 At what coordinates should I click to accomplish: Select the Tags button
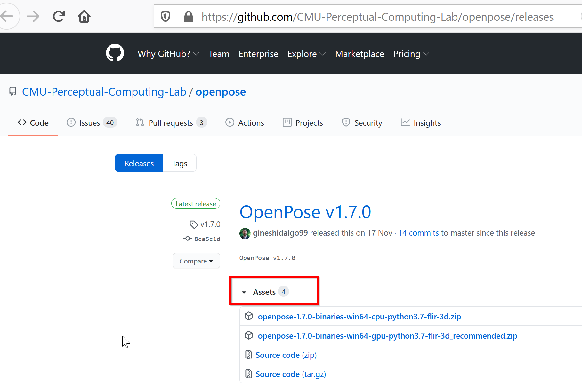tap(180, 163)
